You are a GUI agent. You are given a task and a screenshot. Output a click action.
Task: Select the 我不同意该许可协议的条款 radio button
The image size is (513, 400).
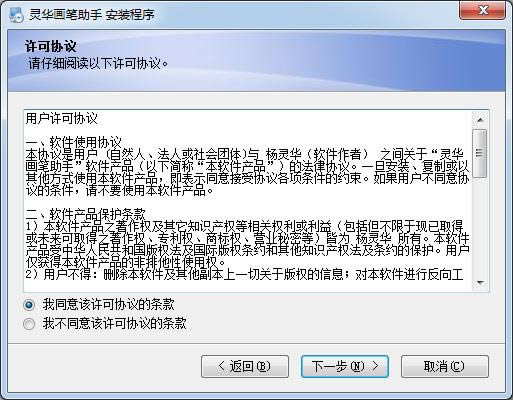point(29,323)
